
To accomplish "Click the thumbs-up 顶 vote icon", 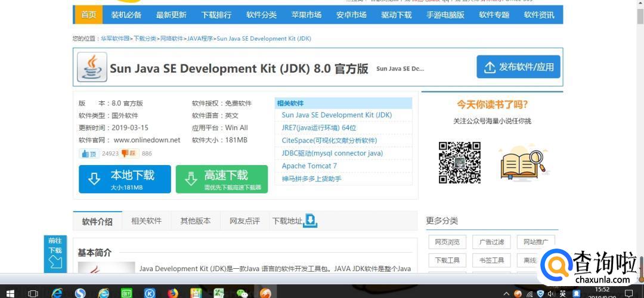I will (88, 154).
